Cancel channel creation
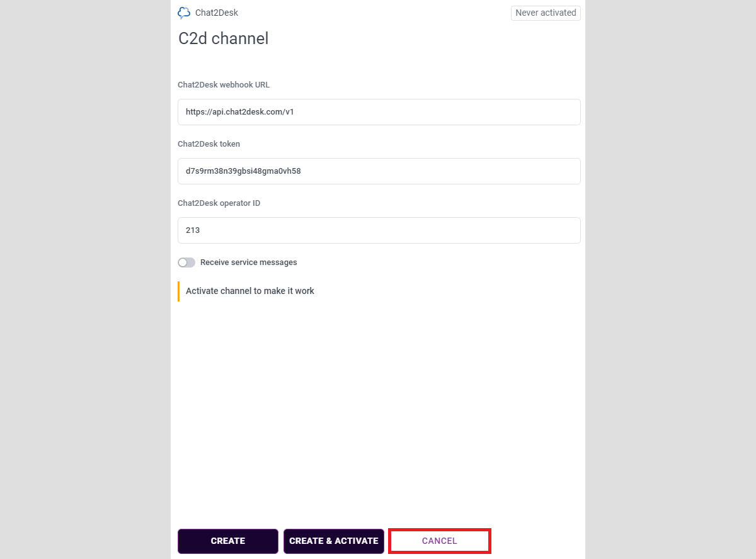756x559 pixels. [440, 541]
